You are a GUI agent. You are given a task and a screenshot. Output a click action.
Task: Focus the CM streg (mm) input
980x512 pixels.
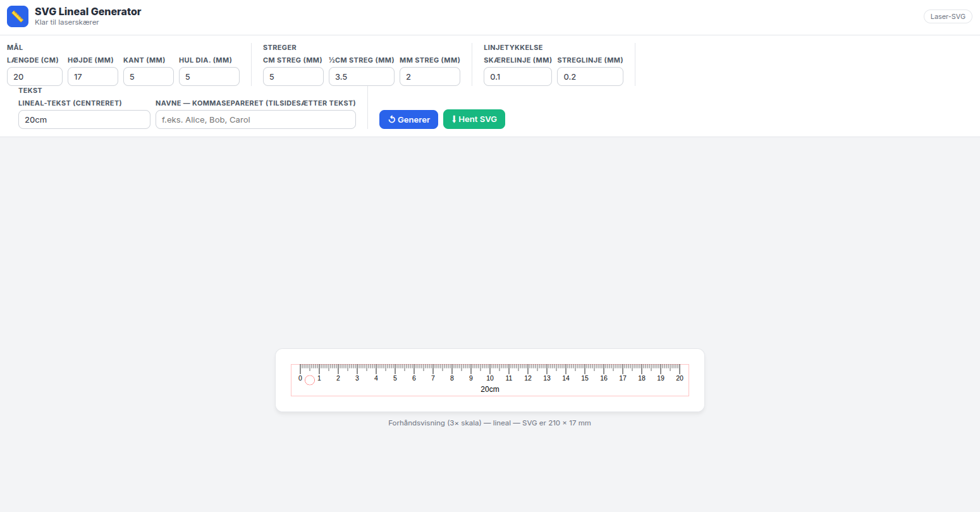tap(293, 76)
